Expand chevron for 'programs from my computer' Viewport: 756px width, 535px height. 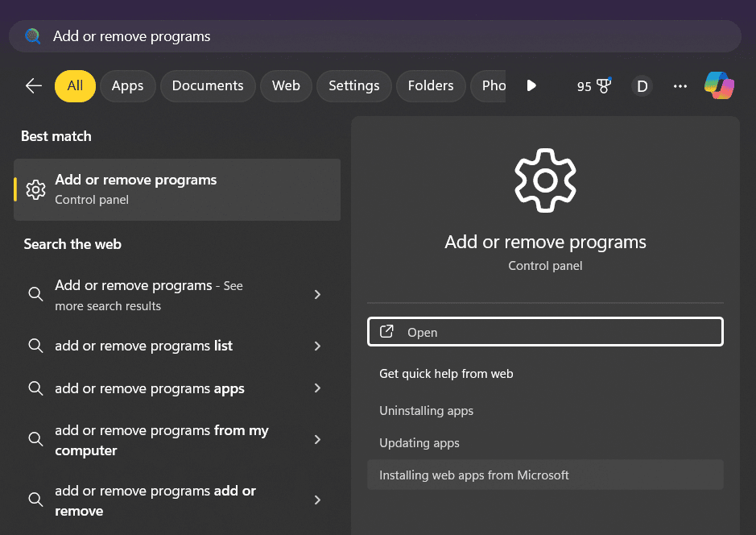click(317, 439)
